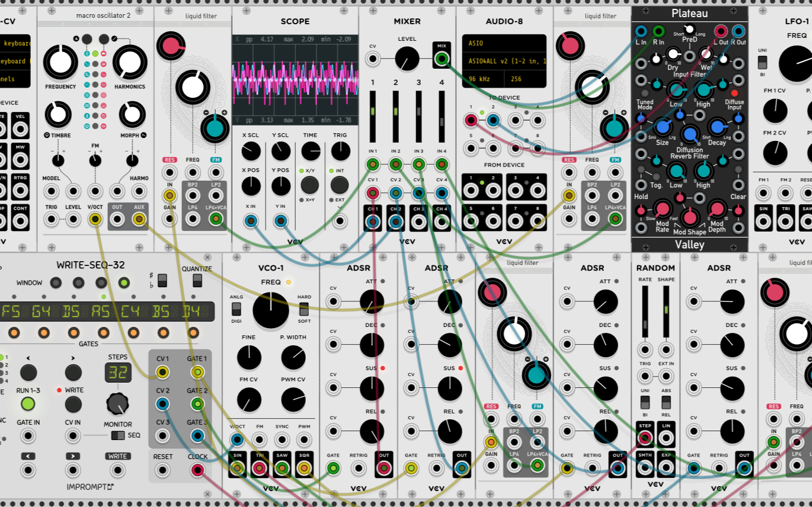Click the WRITE-SEQ-32 CLOCK input jack

pos(197,470)
